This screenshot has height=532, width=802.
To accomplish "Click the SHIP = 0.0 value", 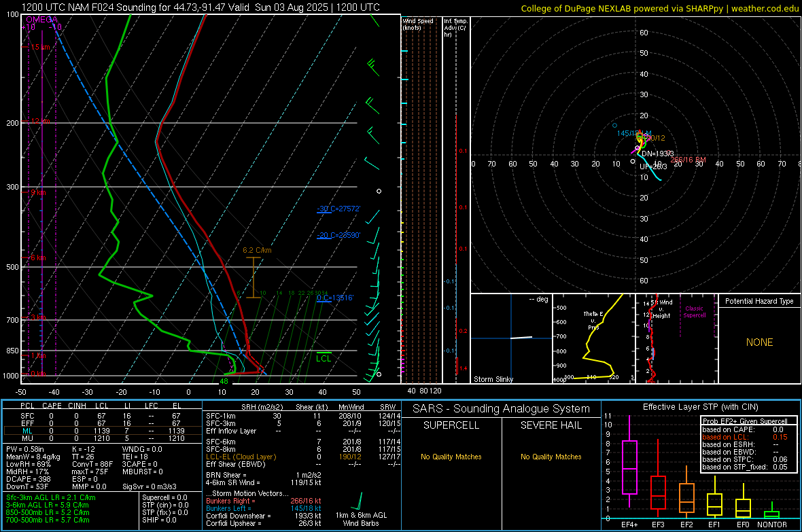I will tap(158, 520).
